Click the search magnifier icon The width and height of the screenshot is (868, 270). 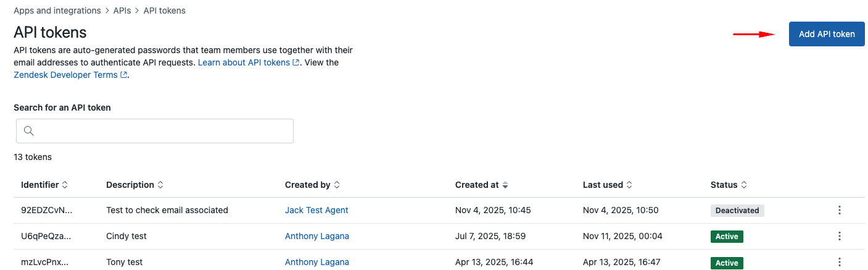pos(28,131)
